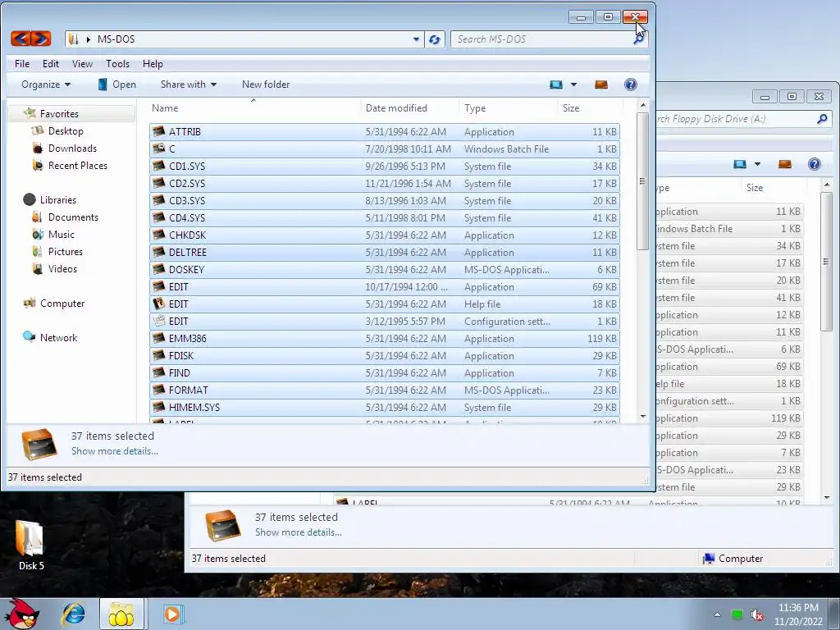Click the EDIT help file icon
This screenshot has height=630, width=840.
[x=158, y=304]
